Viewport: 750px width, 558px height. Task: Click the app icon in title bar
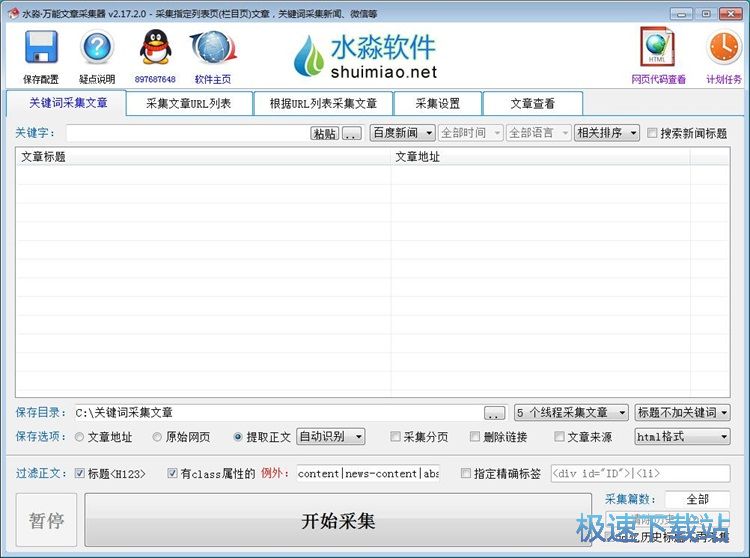coord(13,13)
